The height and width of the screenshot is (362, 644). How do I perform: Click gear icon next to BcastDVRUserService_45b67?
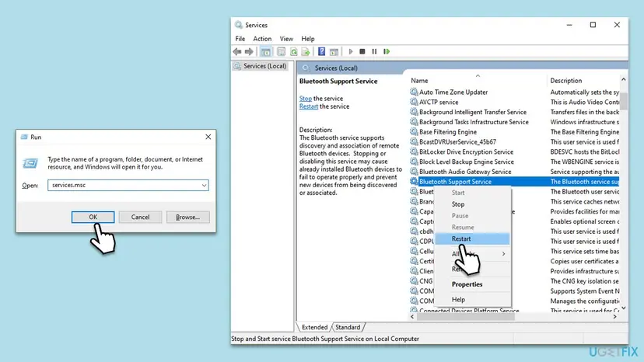pyautogui.click(x=414, y=141)
